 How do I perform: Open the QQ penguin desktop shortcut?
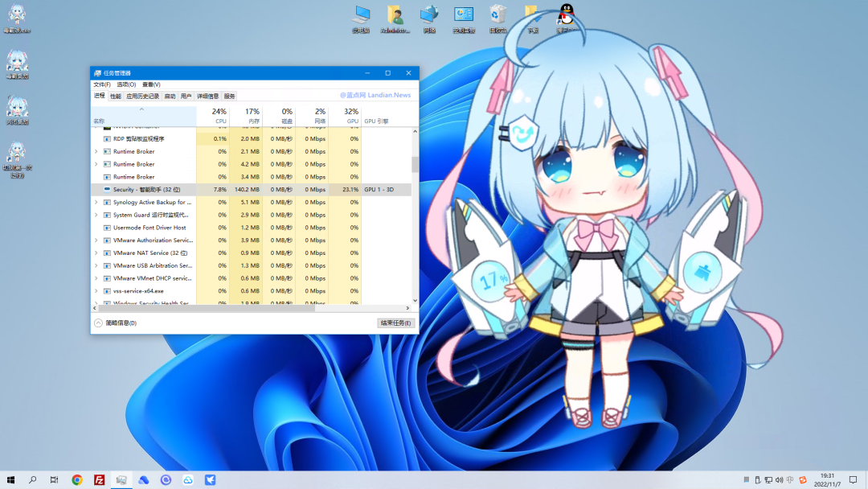point(567,18)
